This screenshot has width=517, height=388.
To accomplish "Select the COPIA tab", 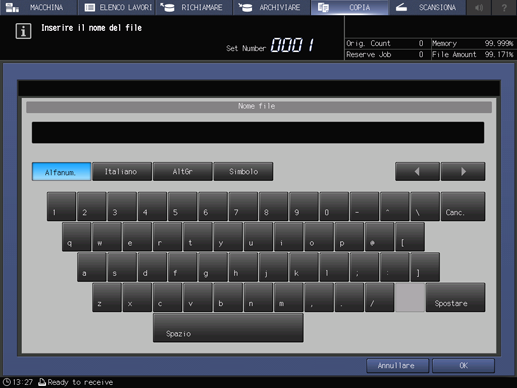I will point(349,7).
